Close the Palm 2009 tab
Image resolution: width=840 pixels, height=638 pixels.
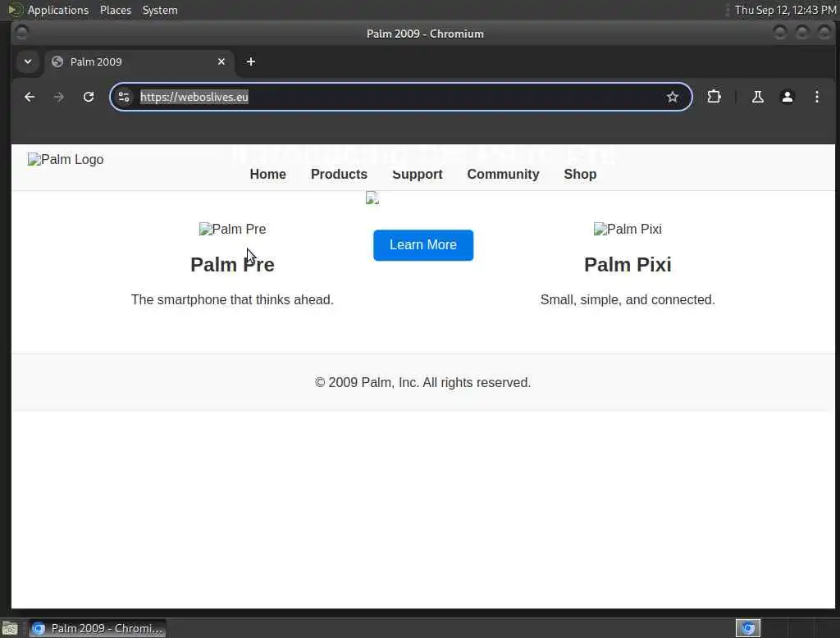coord(221,62)
